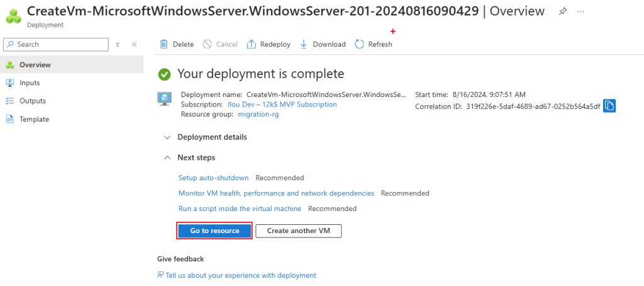Click the feedback person icon
The image size is (644, 286).
pos(161,275)
